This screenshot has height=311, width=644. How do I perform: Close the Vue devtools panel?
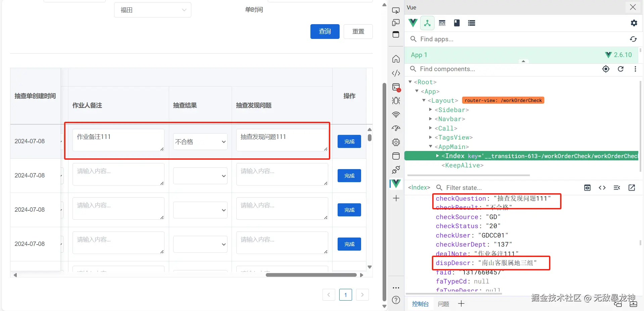633,7
